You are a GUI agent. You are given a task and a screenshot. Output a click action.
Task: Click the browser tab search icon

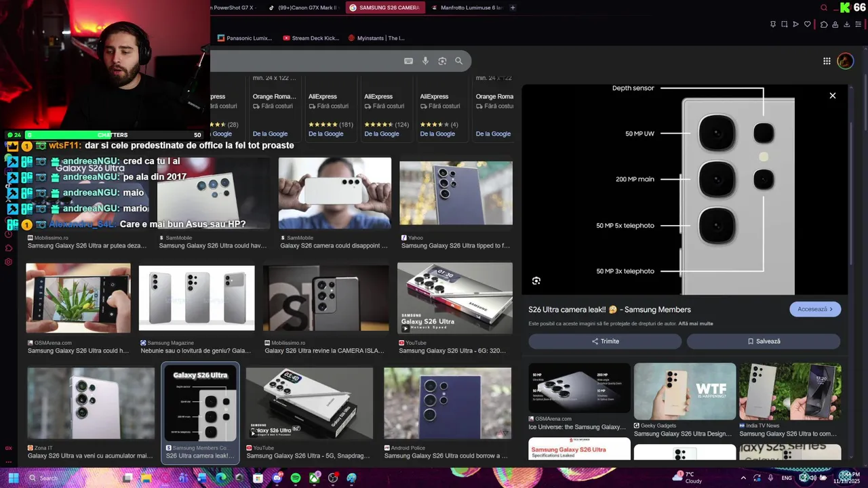[824, 7]
